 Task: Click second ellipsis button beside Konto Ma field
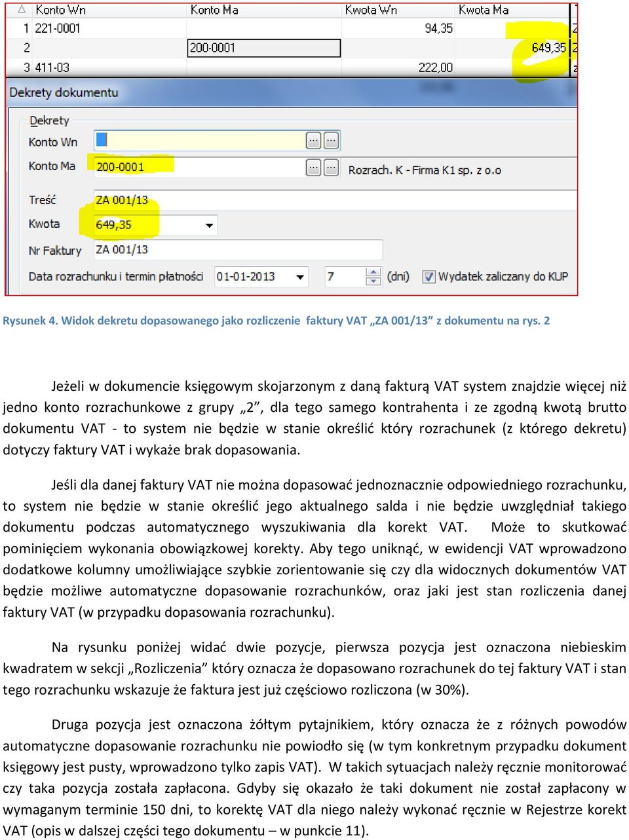332,168
